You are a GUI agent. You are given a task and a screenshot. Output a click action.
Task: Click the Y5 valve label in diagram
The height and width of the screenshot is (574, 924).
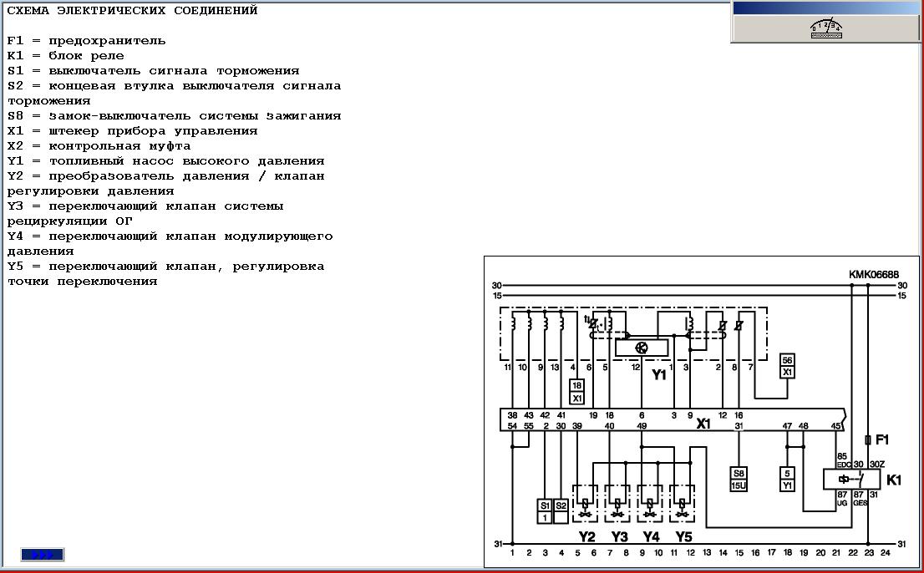click(683, 537)
